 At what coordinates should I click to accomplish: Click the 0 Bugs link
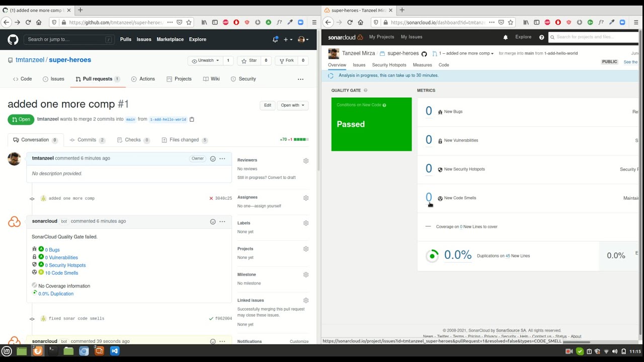pyautogui.click(x=52, y=250)
